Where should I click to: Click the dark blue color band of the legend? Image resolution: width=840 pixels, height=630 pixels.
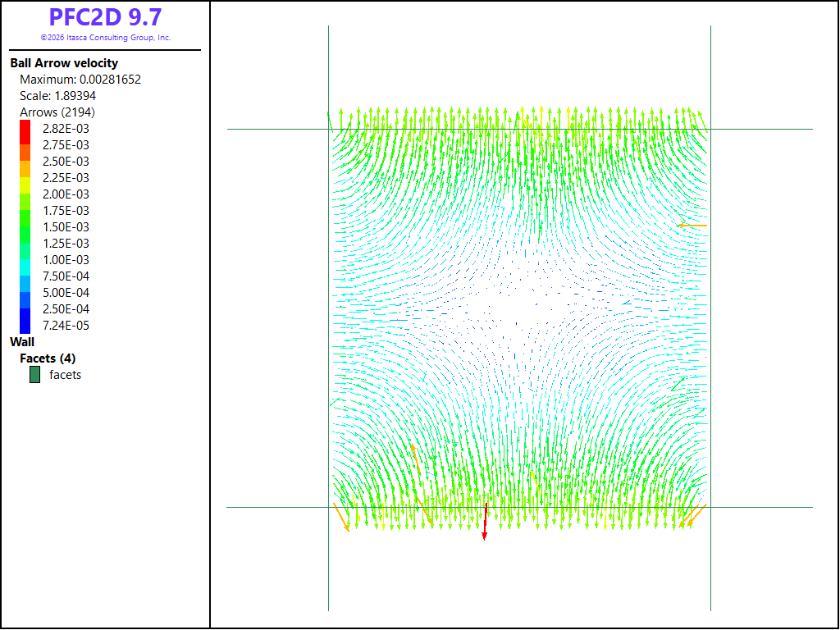click(25, 321)
